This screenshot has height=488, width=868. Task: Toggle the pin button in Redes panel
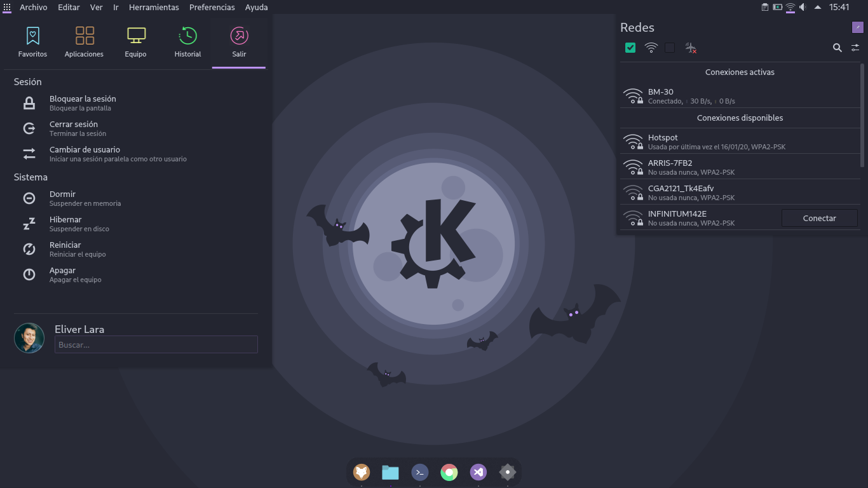pyautogui.click(x=858, y=27)
